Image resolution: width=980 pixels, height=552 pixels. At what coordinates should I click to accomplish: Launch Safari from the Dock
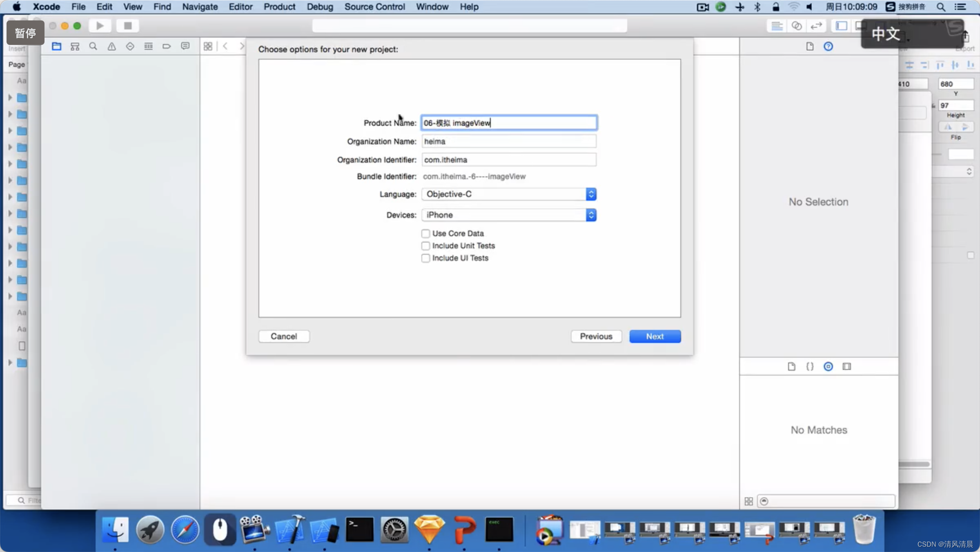point(185,530)
